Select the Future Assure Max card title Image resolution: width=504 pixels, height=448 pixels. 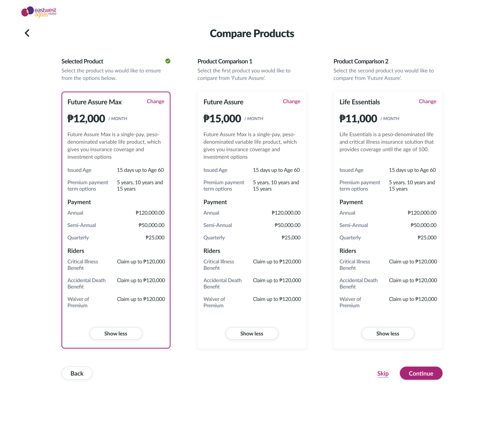pos(94,102)
